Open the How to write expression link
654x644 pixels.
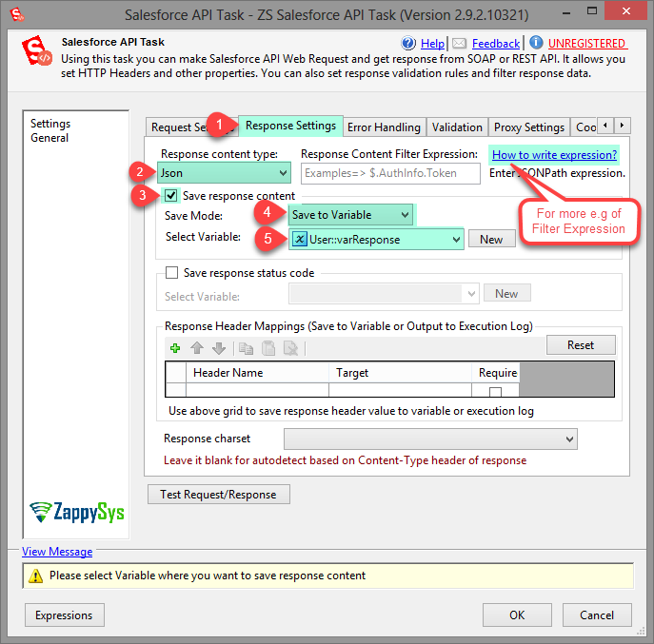pos(554,154)
